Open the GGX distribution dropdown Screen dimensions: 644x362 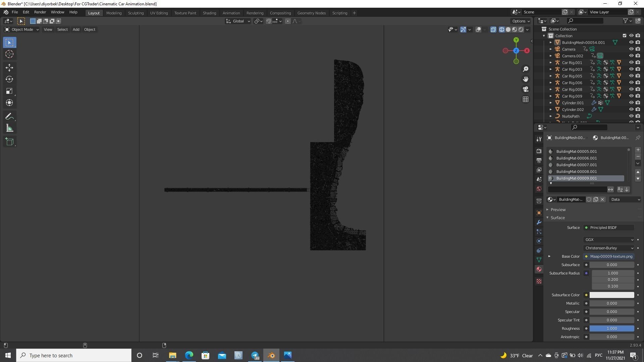tap(609, 240)
